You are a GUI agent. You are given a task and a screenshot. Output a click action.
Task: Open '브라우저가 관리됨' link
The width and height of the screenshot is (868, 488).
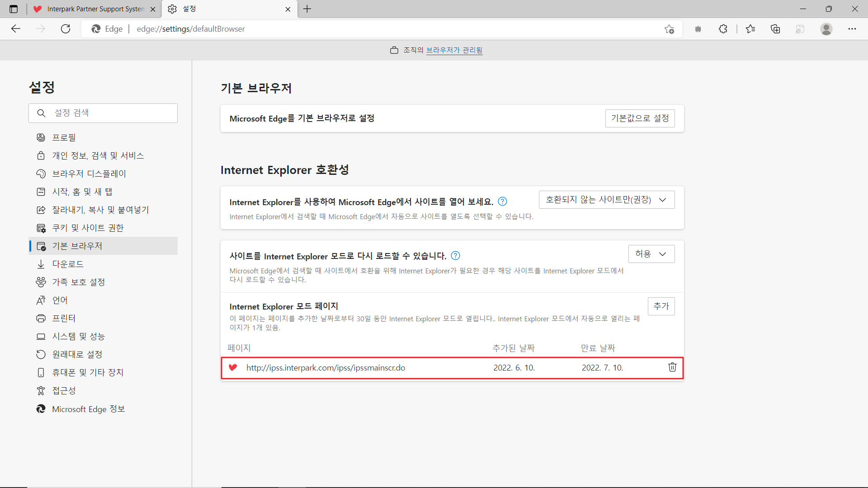(x=454, y=50)
